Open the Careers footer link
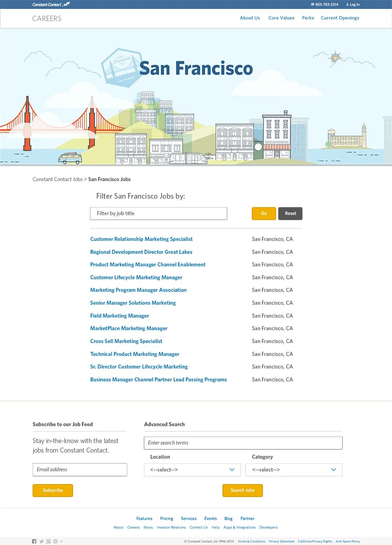The width and height of the screenshot is (392, 545). click(134, 527)
